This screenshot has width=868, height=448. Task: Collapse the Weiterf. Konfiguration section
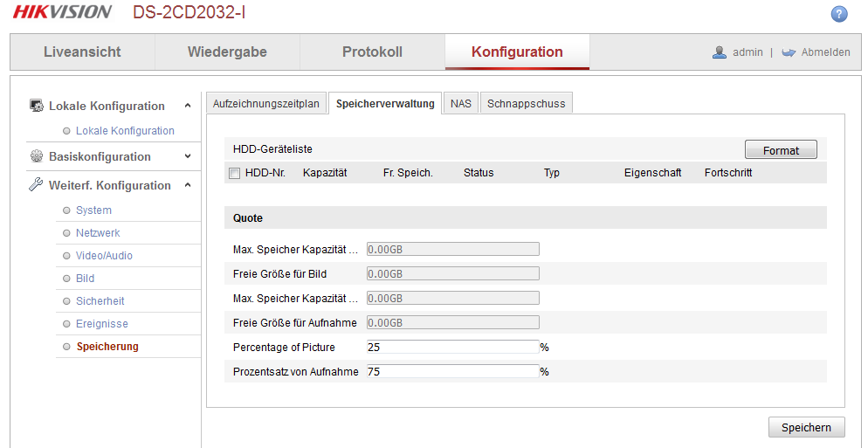point(188,185)
